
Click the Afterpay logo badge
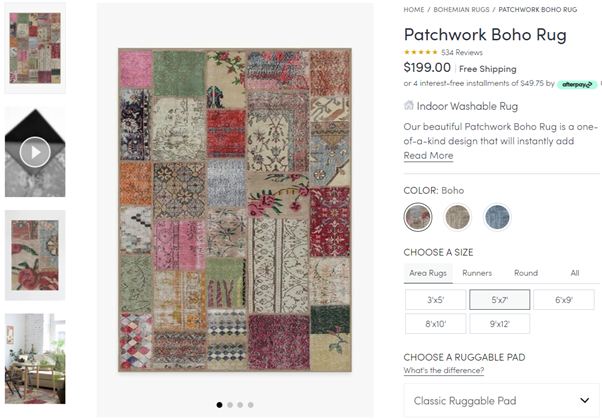pos(578,84)
